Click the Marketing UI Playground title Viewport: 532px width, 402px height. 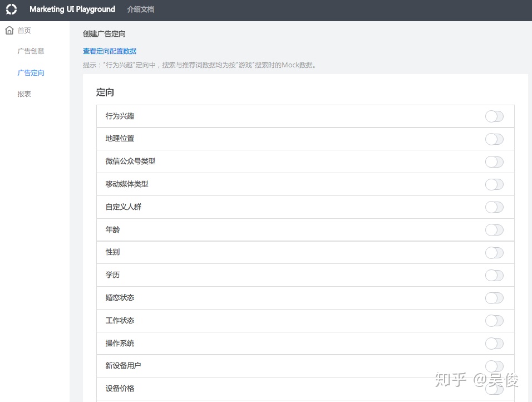(x=72, y=9)
